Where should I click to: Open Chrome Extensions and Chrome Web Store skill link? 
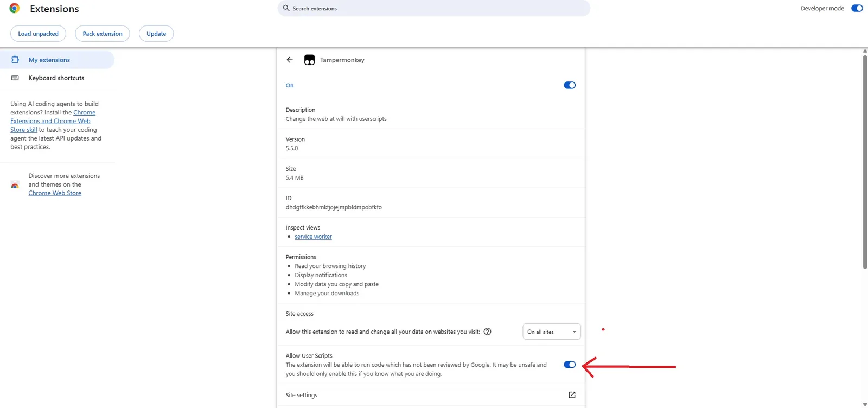(x=53, y=121)
